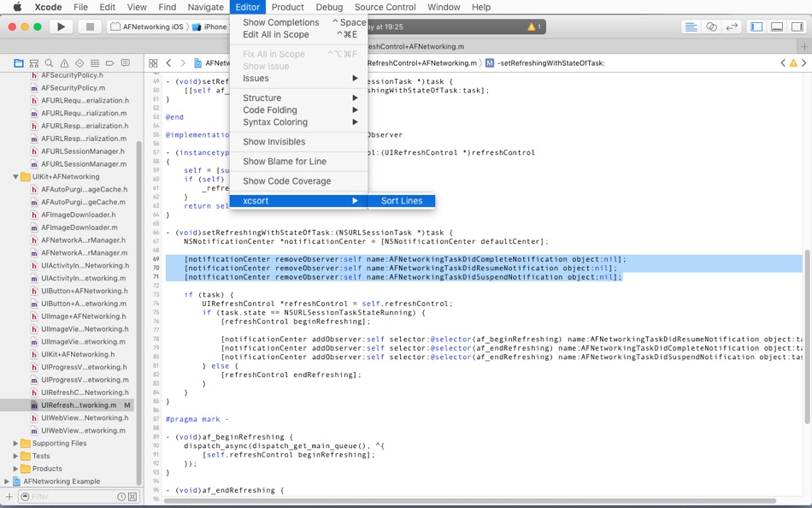Select AFImageDownloader.m file

[79, 227]
